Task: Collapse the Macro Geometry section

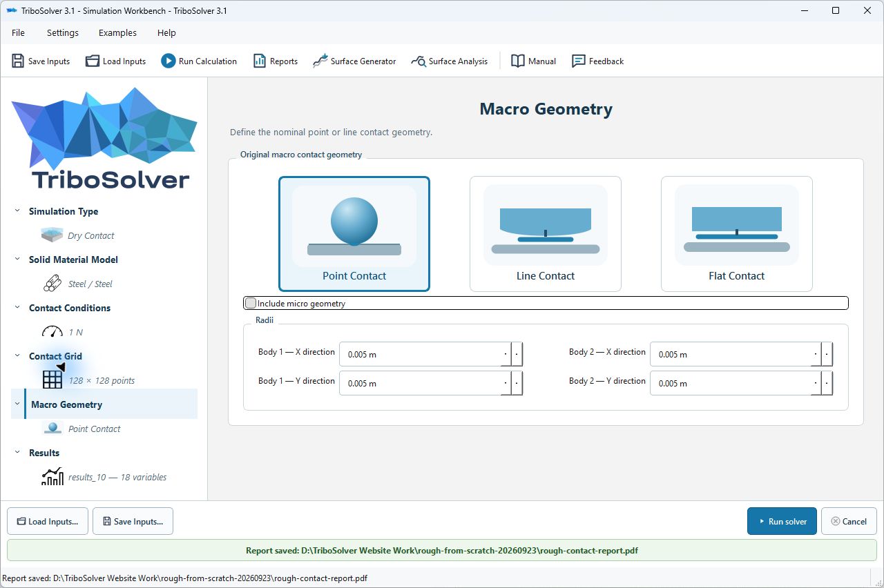Action: pyautogui.click(x=17, y=404)
